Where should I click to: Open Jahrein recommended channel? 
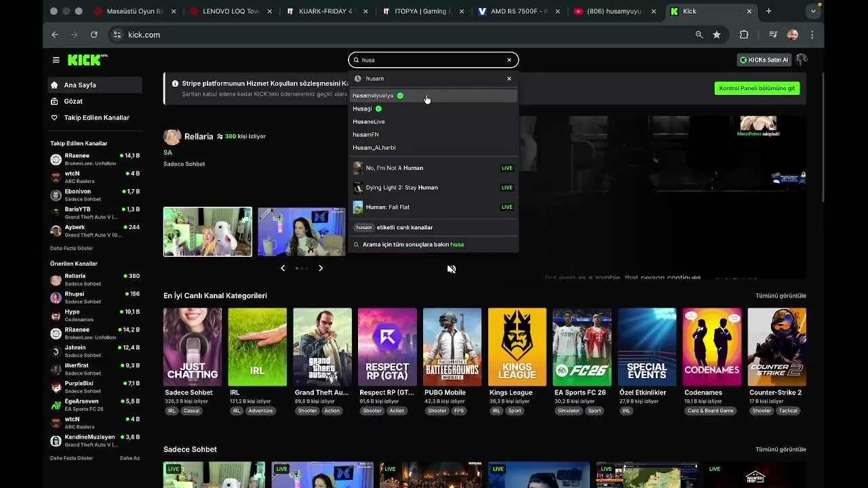tap(95, 351)
